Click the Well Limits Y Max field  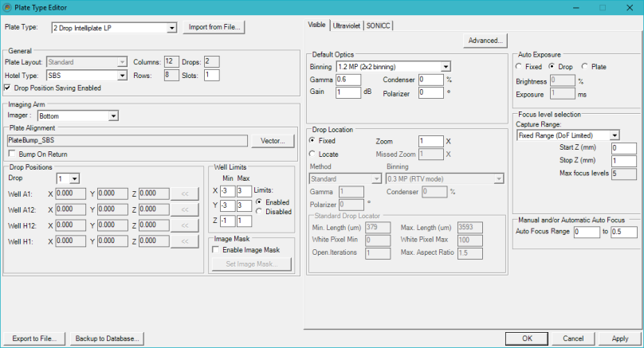(244, 205)
